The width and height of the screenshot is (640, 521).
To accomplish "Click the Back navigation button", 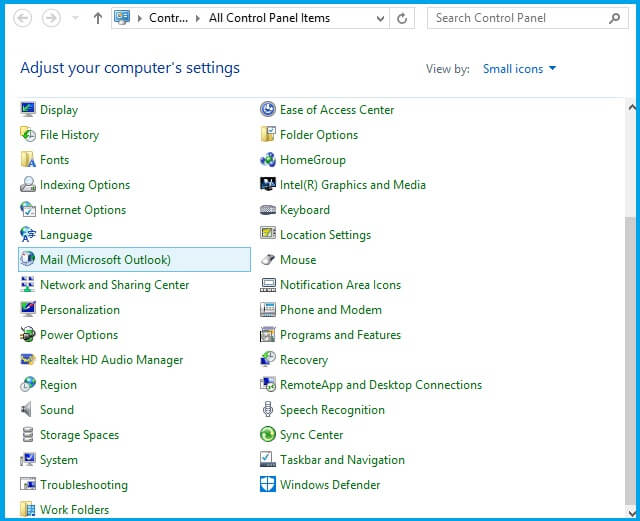I will [x=22, y=18].
